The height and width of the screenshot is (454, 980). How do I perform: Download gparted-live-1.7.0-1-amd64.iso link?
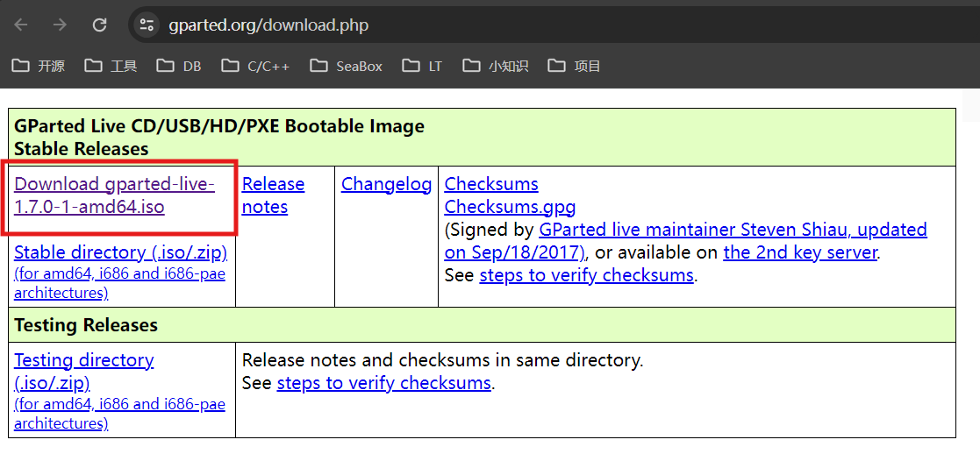114,195
